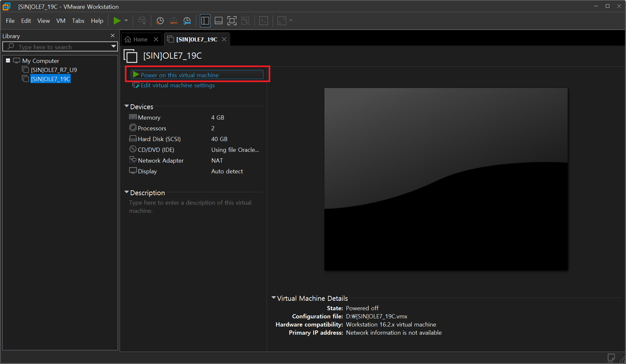Open the snapshot manager wrench icon

tap(187, 21)
